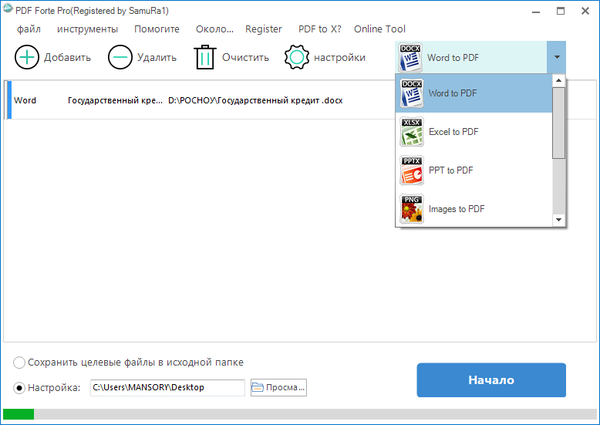
Task: Open the gear настройки icon
Action: 297,57
